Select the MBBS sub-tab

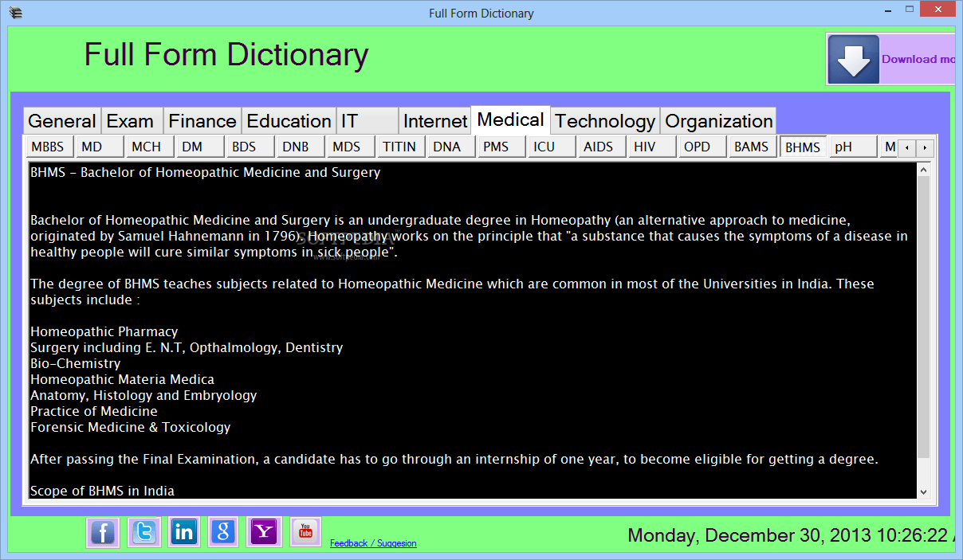point(47,147)
